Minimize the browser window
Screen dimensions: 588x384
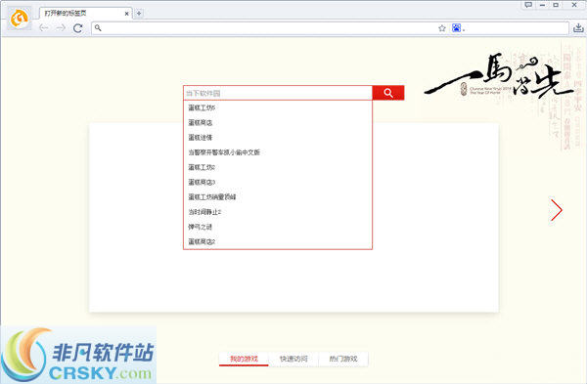(542, 5)
